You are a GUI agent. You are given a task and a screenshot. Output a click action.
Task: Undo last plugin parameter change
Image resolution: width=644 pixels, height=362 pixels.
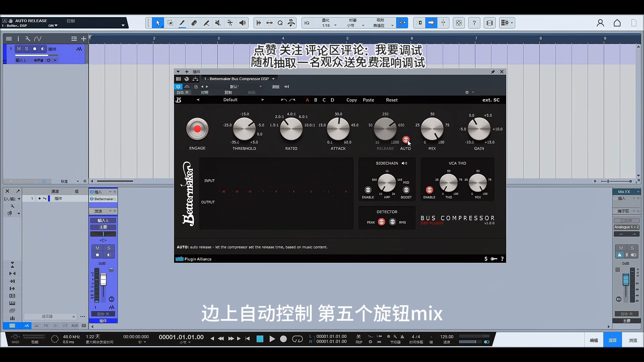pos(284,100)
